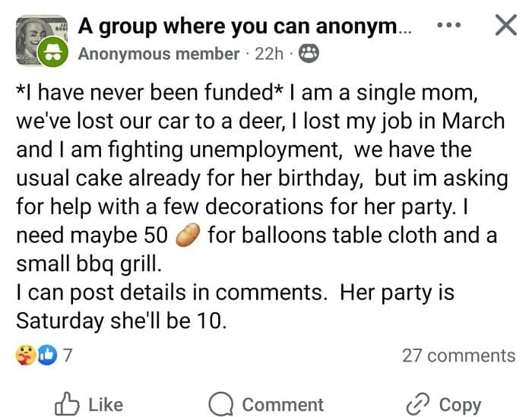Click the post body text paragraph
Viewport: 532px width, 417px height.
click(x=258, y=207)
